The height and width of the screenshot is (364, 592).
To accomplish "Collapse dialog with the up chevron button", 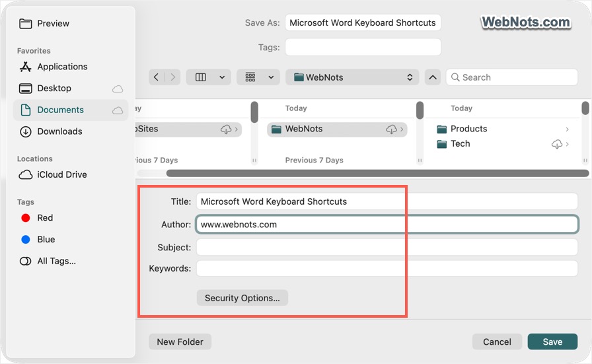I will tap(433, 77).
